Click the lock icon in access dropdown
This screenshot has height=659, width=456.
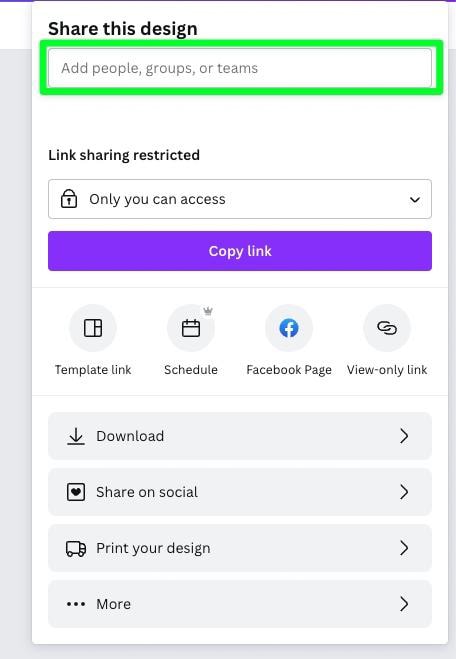pos(69,199)
